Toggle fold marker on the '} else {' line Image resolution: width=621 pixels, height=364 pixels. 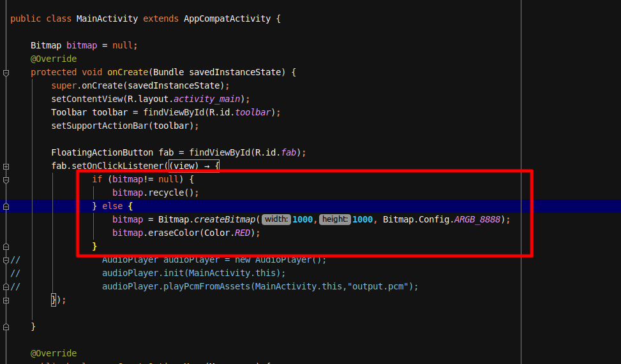tap(6, 207)
